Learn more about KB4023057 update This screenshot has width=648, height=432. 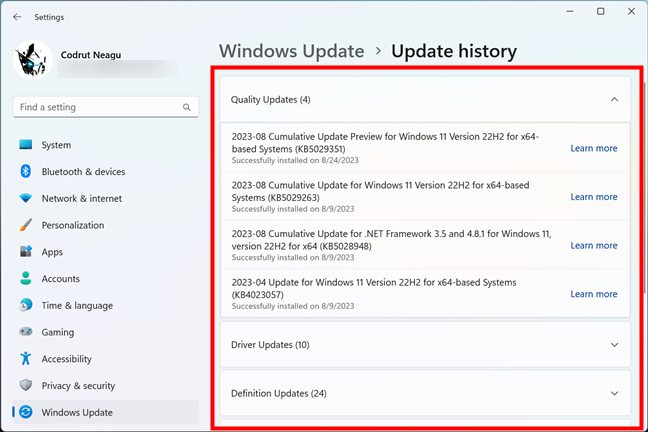pyautogui.click(x=594, y=294)
